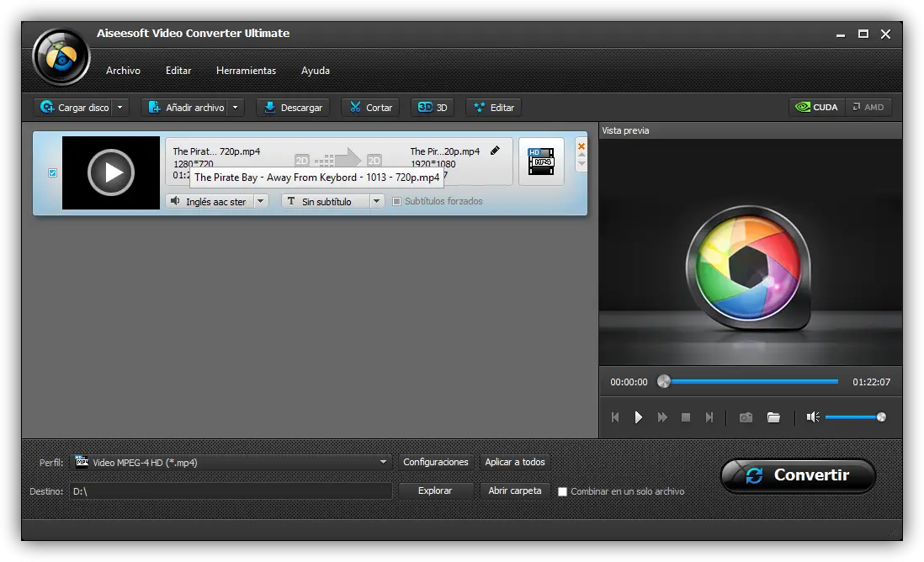The height and width of the screenshot is (562, 924).
Task: Open the snapshot folder icon
Action: pyautogui.click(x=773, y=417)
